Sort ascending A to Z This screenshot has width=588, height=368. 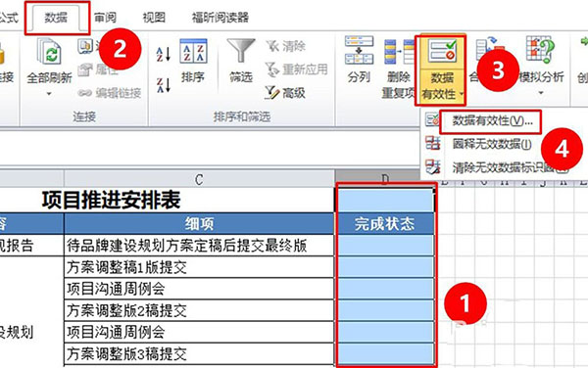click(164, 55)
